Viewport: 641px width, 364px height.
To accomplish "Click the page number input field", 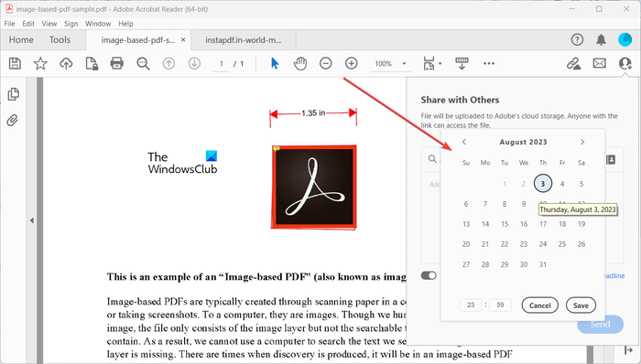I will coord(222,64).
